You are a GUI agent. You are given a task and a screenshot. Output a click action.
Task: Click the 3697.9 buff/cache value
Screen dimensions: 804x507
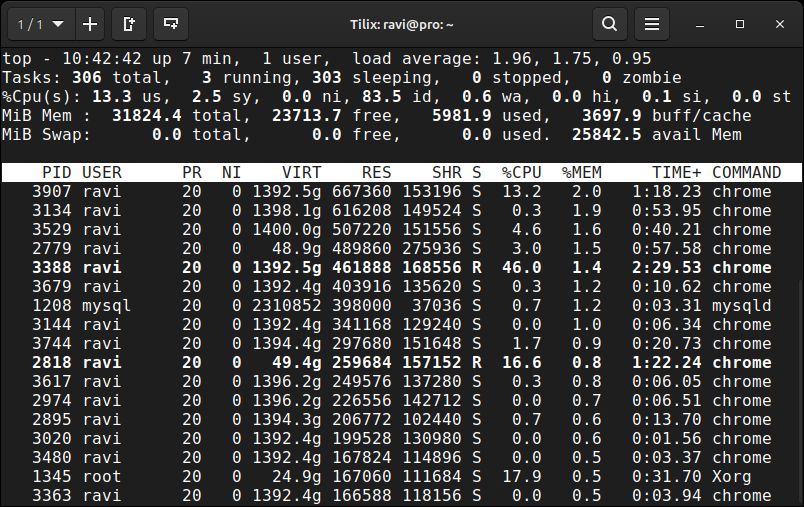612,115
